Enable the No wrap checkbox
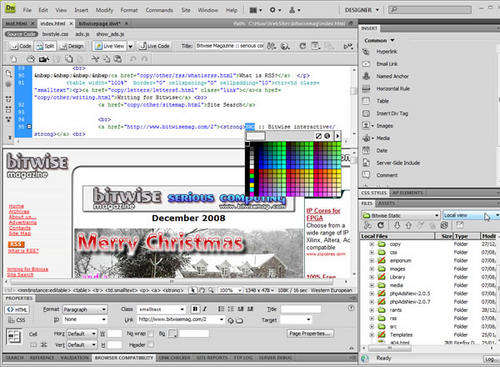The image size is (500, 367). pos(151,333)
